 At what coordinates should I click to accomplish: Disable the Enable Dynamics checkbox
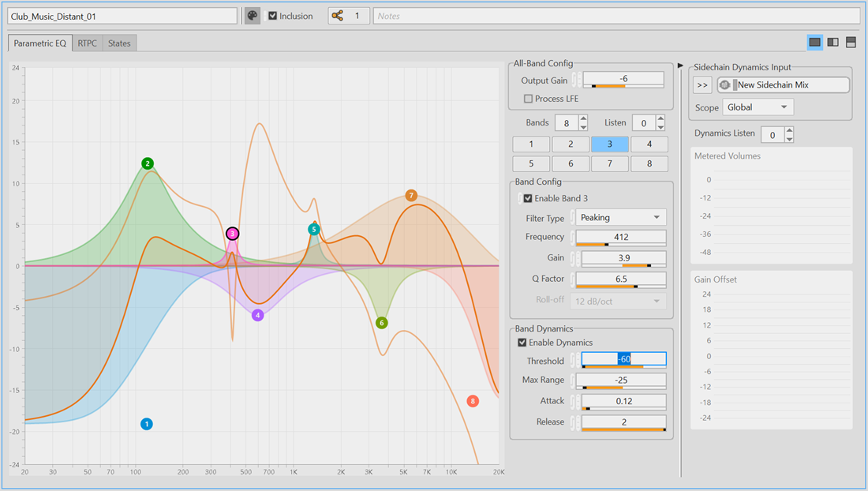point(522,343)
